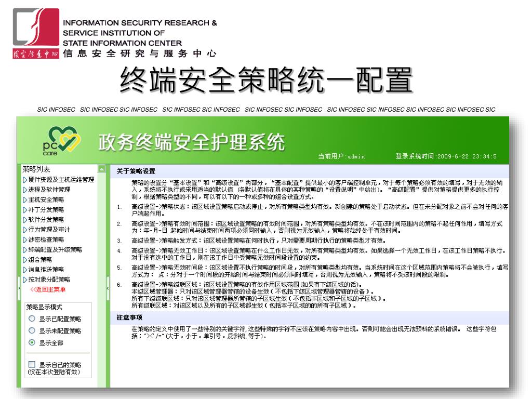Select 显示已配置策略 radio button

[32, 318]
